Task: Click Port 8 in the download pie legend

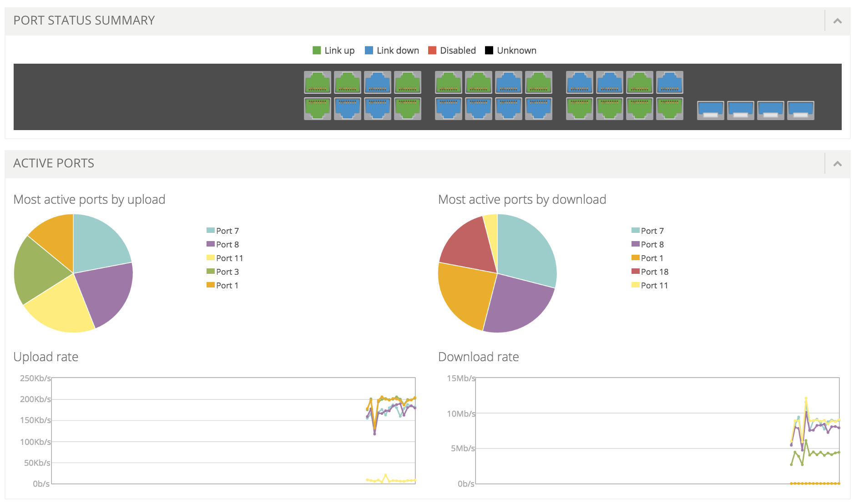Action: point(647,244)
